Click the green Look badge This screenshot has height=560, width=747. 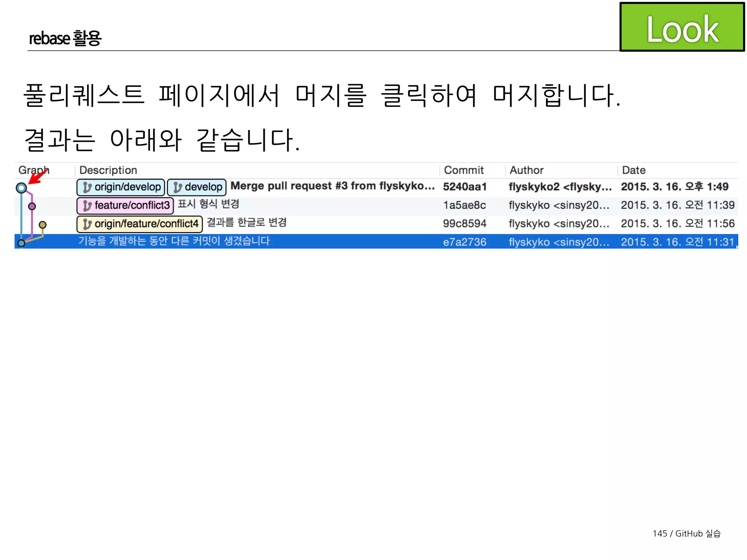click(682, 27)
